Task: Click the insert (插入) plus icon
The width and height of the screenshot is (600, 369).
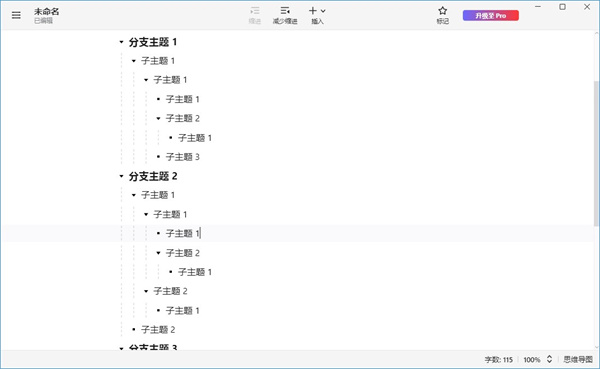Action: pyautogui.click(x=313, y=11)
